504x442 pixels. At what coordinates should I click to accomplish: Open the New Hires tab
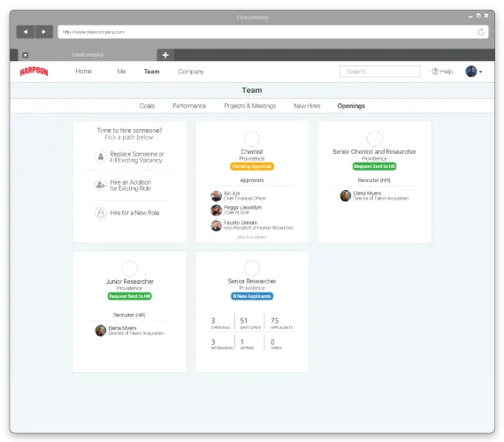point(307,106)
